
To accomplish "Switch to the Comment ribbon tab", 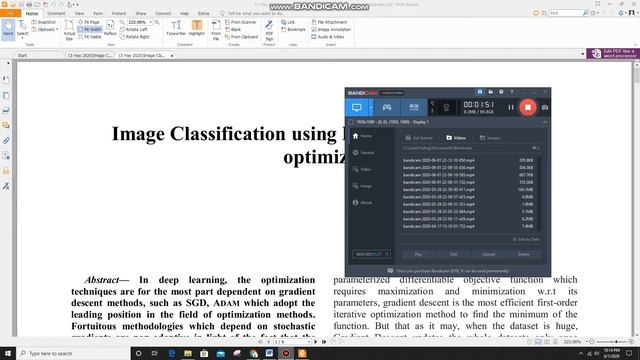I will tap(56, 13).
